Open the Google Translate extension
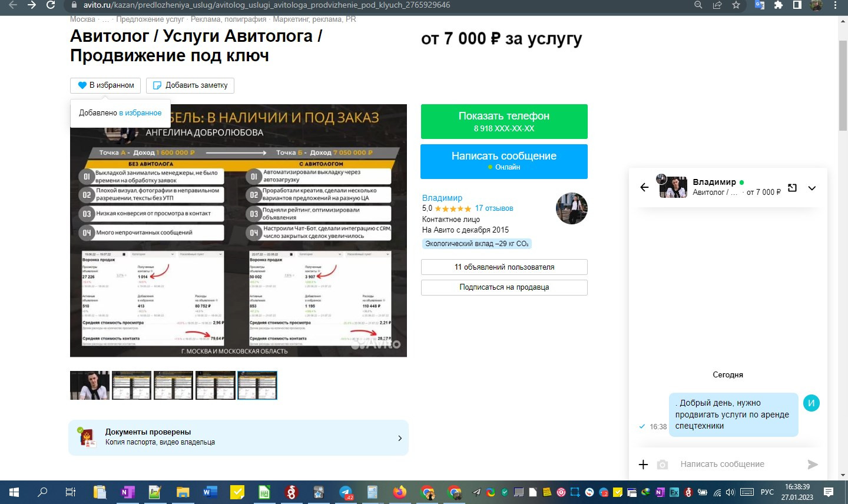Image resolution: width=848 pixels, height=504 pixels. (x=760, y=5)
